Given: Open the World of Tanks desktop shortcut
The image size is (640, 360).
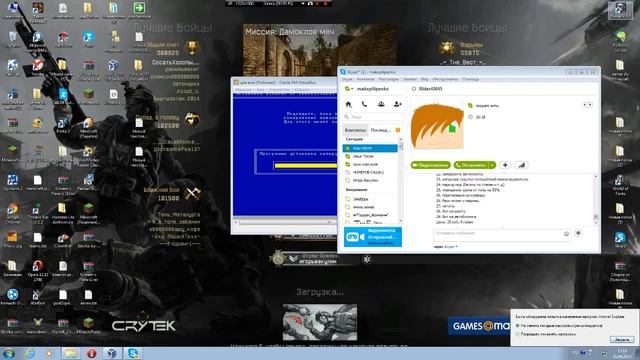Looking at the screenshot, I should click(620, 184).
